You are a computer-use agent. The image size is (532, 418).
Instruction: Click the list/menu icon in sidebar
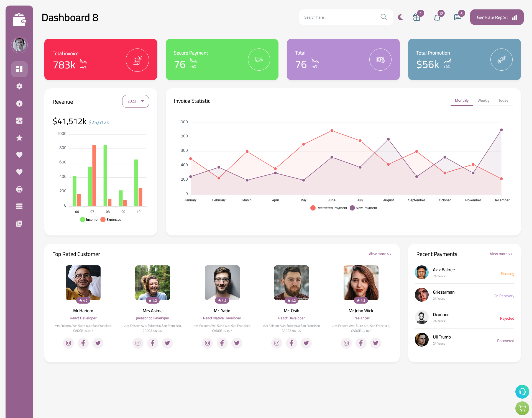tap(19, 206)
